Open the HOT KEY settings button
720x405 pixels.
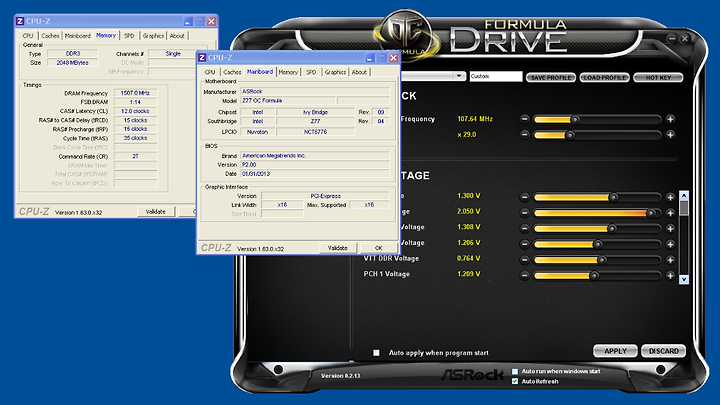[x=658, y=78]
